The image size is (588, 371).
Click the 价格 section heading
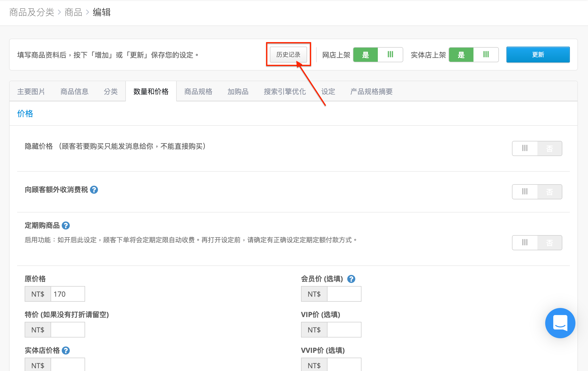[25, 114]
